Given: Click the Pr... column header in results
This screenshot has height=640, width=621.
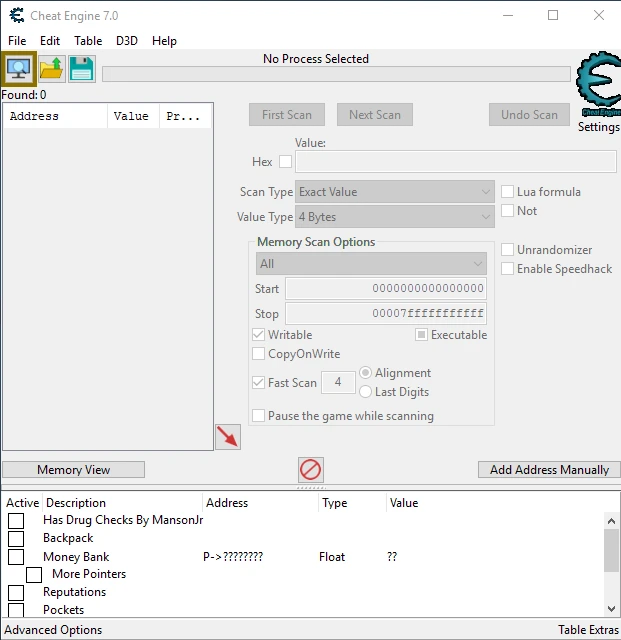Looking at the screenshot, I should click(x=185, y=116).
